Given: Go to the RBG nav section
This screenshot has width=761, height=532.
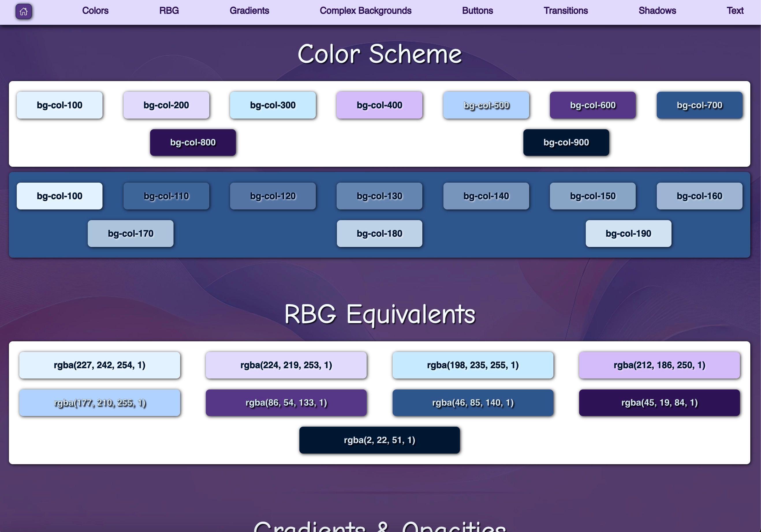Looking at the screenshot, I should point(169,11).
